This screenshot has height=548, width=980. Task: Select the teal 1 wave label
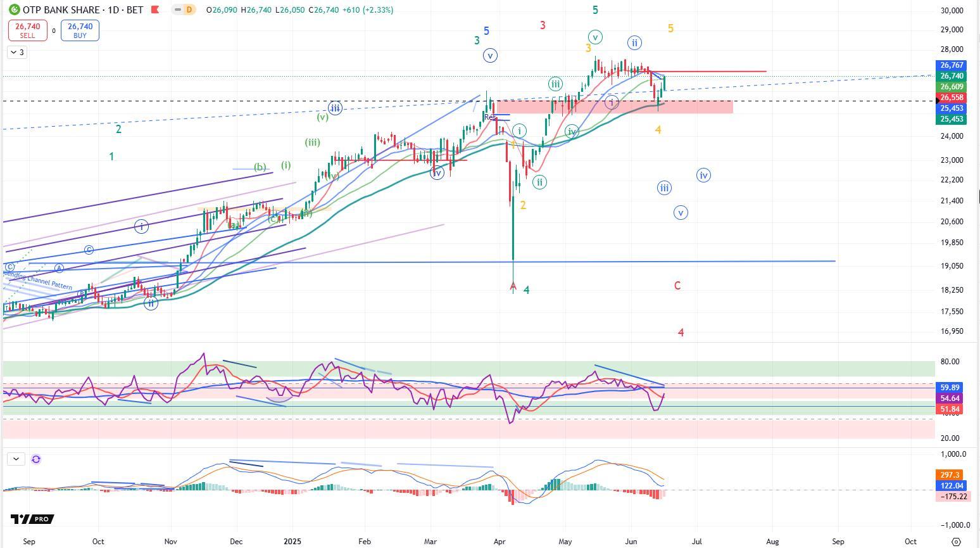tap(111, 156)
